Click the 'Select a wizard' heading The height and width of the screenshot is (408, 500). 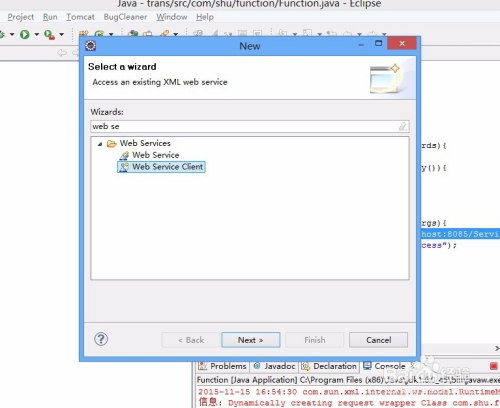coord(122,67)
